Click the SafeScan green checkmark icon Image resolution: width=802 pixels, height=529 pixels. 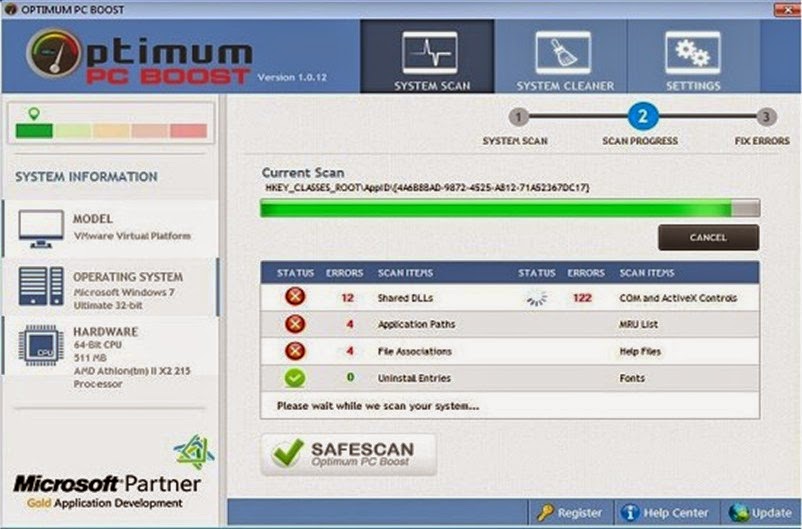tap(287, 452)
